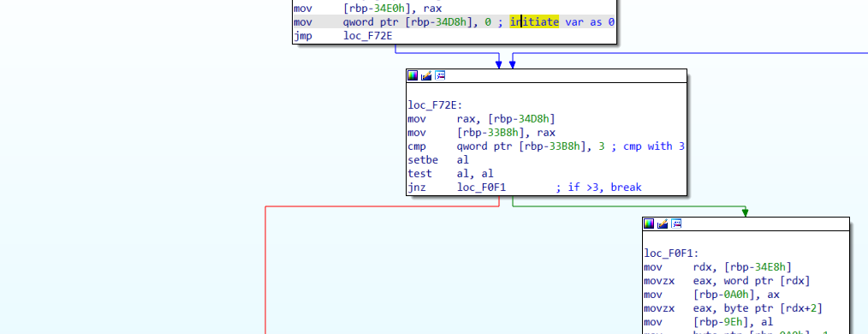Click group-nodes icon of loc_F0F1 node
This screenshot has width=868, height=334.
(676, 224)
